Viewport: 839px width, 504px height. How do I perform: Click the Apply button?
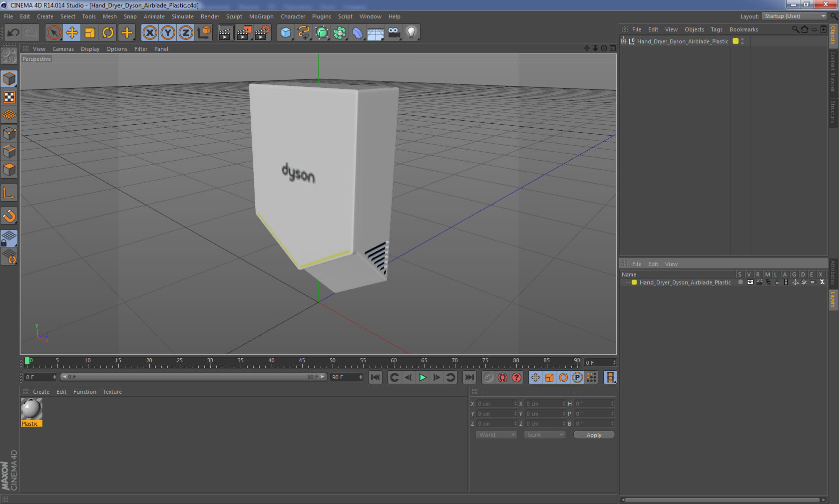point(594,435)
